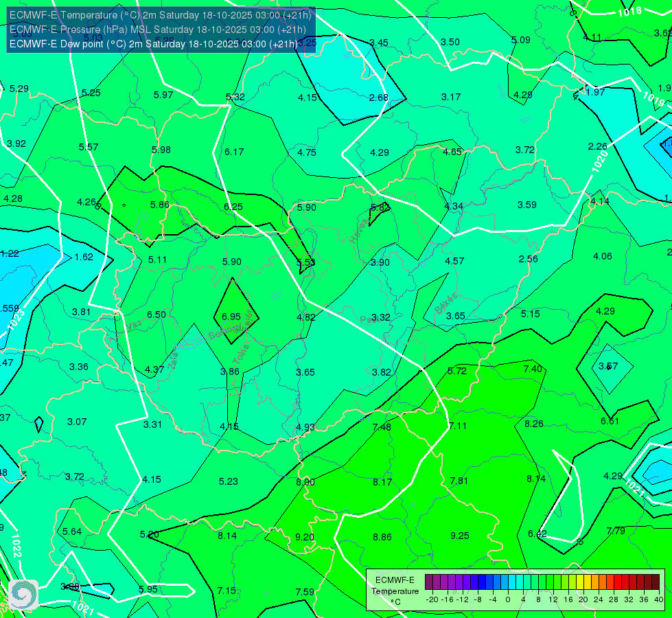The image size is (672, 618).
Task: Click the 6.25 temperature value
Action: coord(233,207)
